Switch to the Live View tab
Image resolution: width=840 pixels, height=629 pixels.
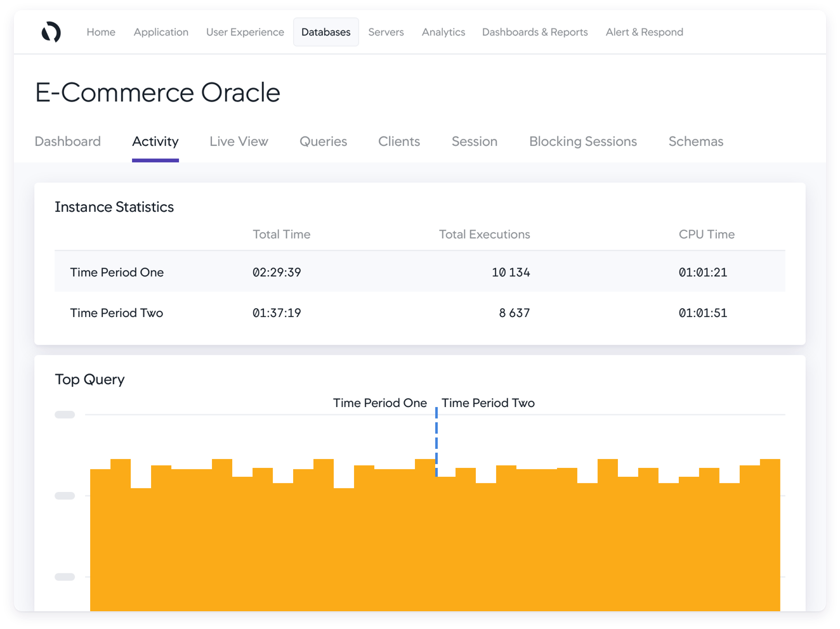coord(239,141)
